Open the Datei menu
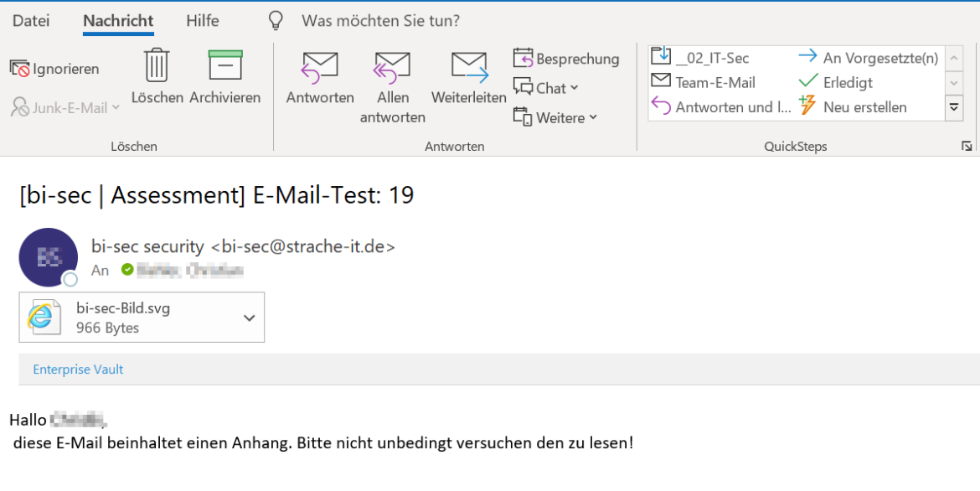The height and width of the screenshot is (491, 980). [34, 21]
